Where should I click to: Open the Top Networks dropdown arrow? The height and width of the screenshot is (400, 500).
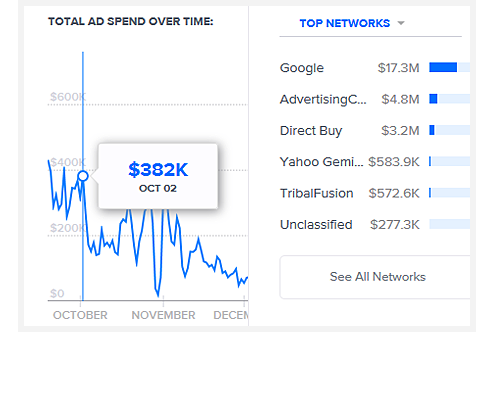click(x=401, y=23)
